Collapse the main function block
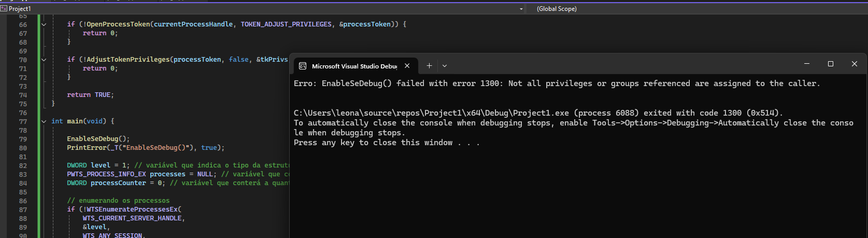Screen dimensions: 868x238 [x=44, y=121]
